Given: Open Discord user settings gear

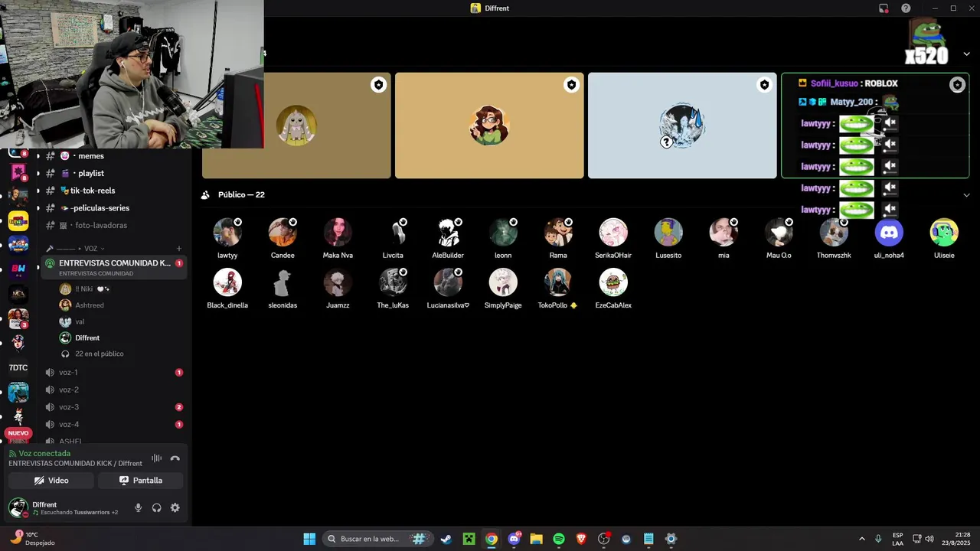Looking at the screenshot, I should (x=175, y=507).
